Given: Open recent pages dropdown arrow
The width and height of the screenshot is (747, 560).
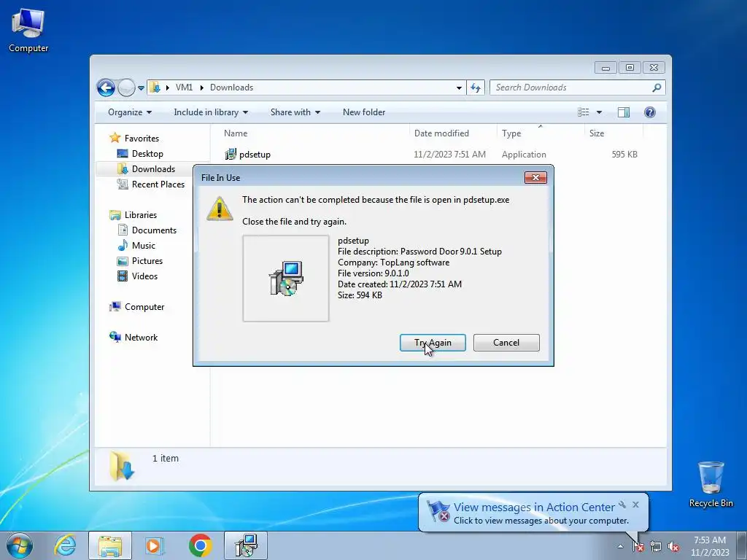Looking at the screenshot, I should tap(141, 88).
